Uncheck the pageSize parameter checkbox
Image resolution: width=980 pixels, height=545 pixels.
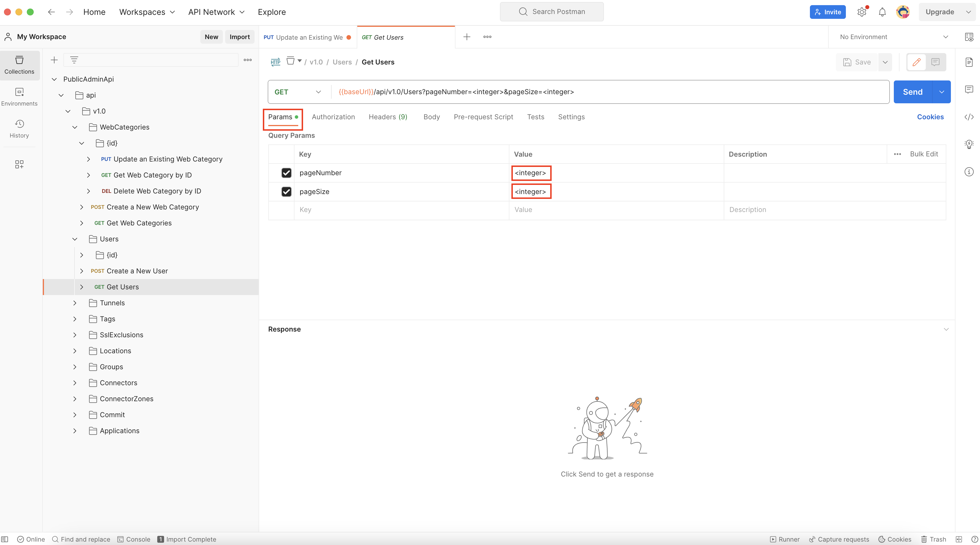(286, 191)
